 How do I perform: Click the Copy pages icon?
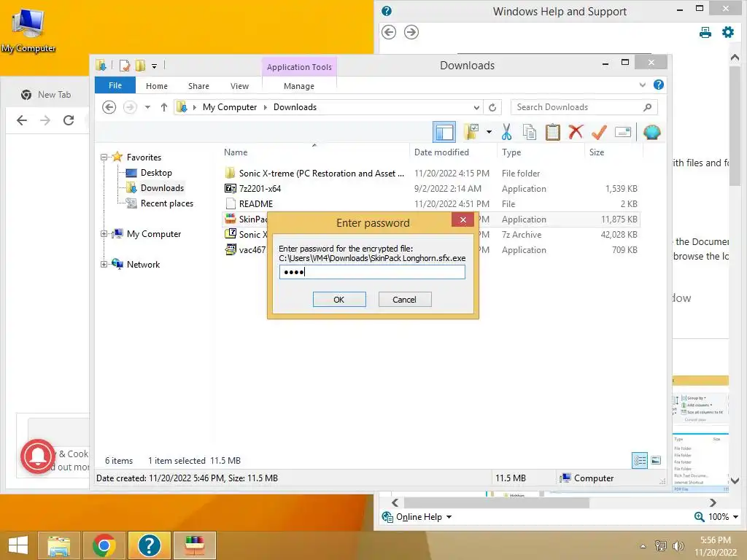(530, 132)
